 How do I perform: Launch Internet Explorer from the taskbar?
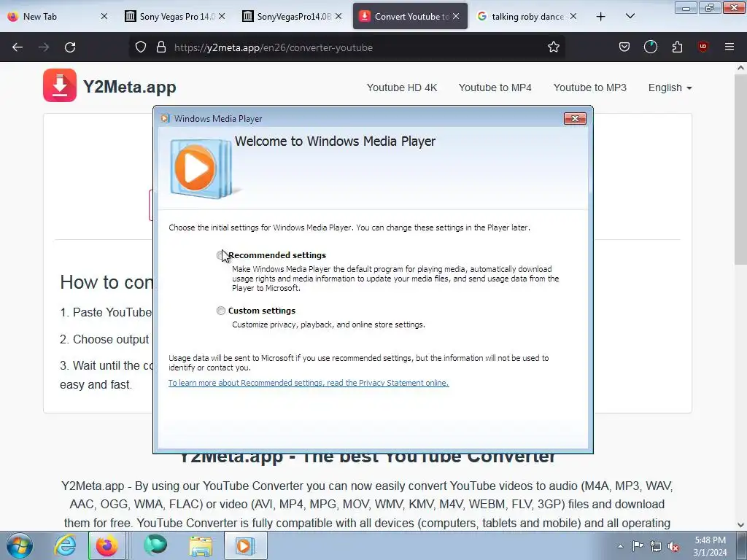(65, 545)
